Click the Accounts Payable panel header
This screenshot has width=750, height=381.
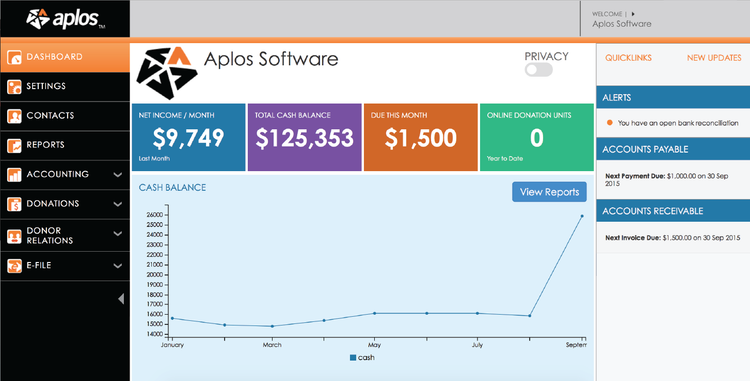[x=673, y=149]
